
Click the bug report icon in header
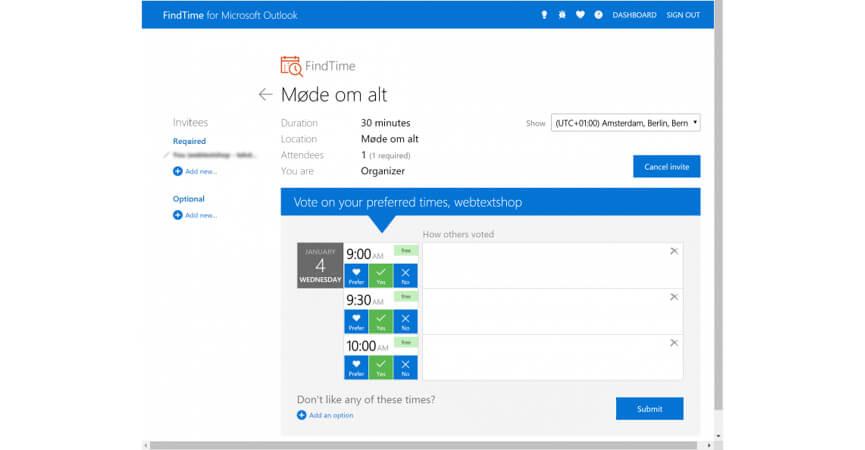[562, 15]
